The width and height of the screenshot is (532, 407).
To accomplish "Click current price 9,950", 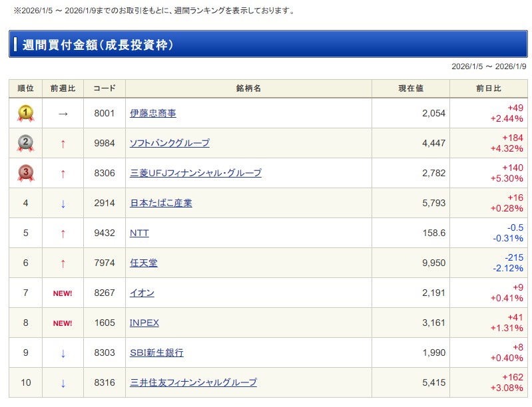I will click(x=433, y=263).
